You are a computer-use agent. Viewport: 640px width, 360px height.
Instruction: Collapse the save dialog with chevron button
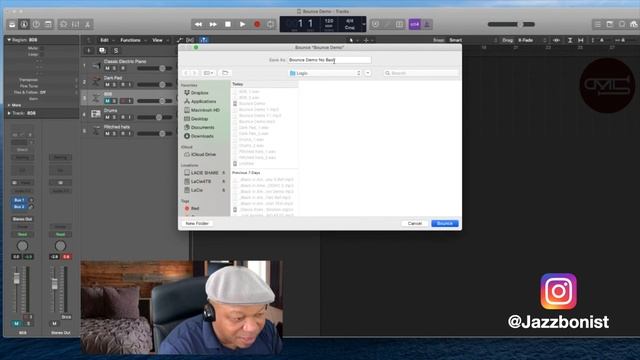(368, 73)
